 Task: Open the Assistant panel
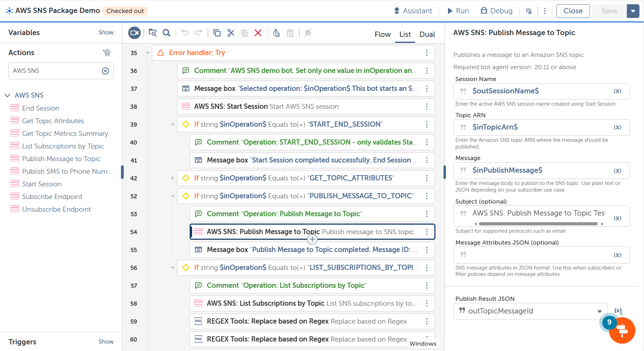[x=413, y=11]
